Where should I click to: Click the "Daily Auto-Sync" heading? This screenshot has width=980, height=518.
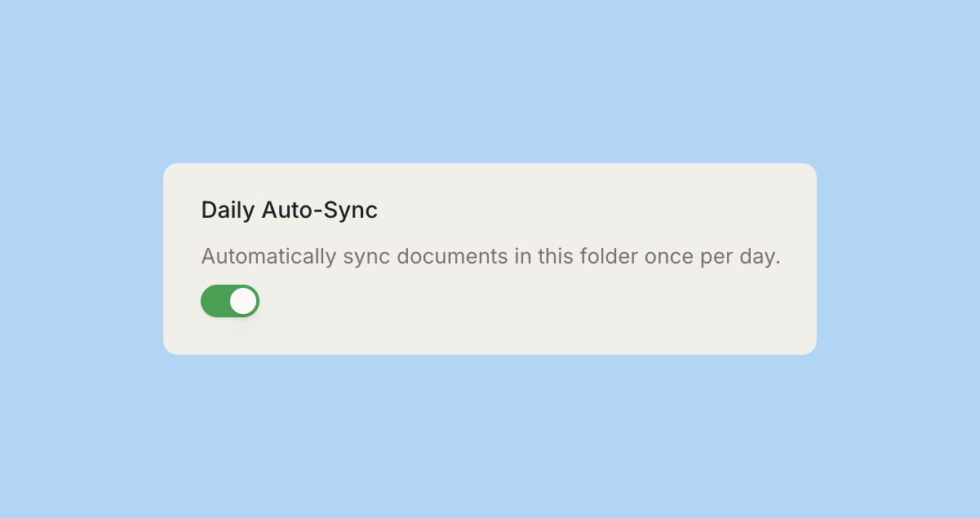click(289, 210)
